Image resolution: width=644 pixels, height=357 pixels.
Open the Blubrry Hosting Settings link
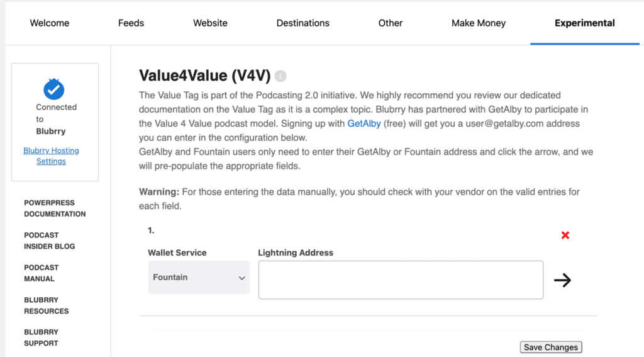[x=51, y=156]
